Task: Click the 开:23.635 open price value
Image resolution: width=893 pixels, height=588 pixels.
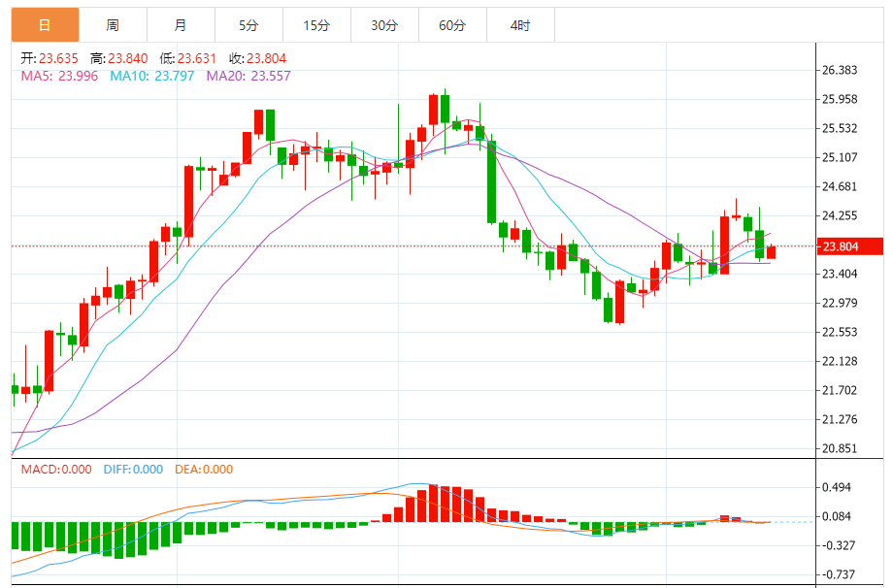Action: tap(50, 58)
